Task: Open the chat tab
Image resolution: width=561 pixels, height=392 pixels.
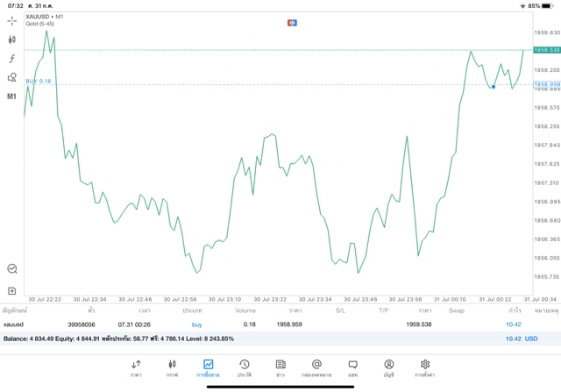Action: click(x=352, y=367)
